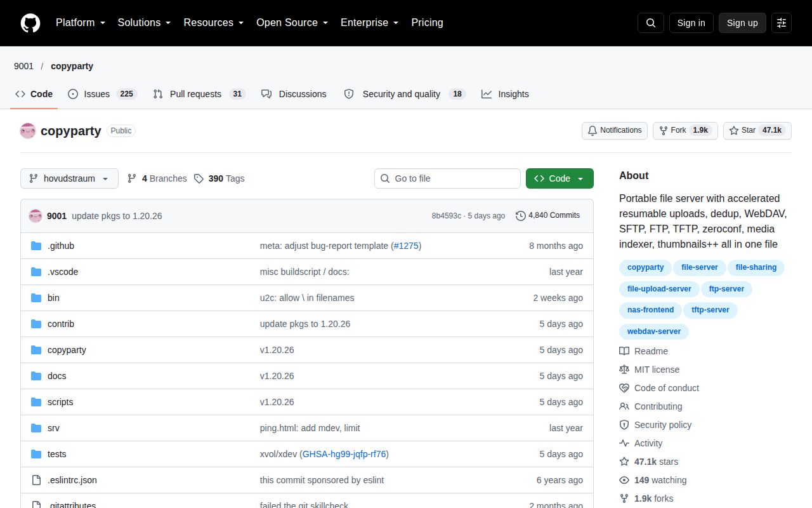Open the GHSA-hg99-jqfp-rf76 advisory link
The width and height of the screenshot is (812, 508).
(x=344, y=454)
